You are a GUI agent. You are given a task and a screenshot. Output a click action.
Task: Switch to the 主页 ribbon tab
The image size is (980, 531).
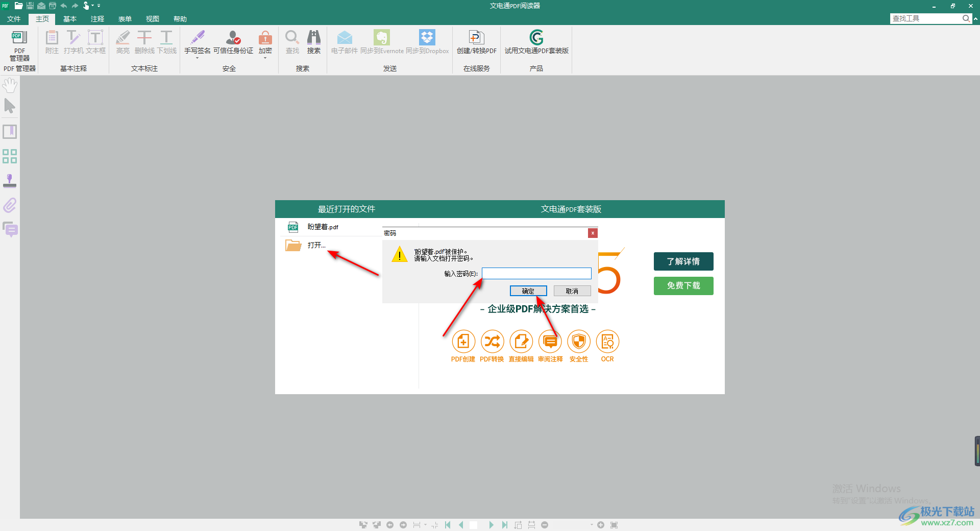click(x=42, y=19)
